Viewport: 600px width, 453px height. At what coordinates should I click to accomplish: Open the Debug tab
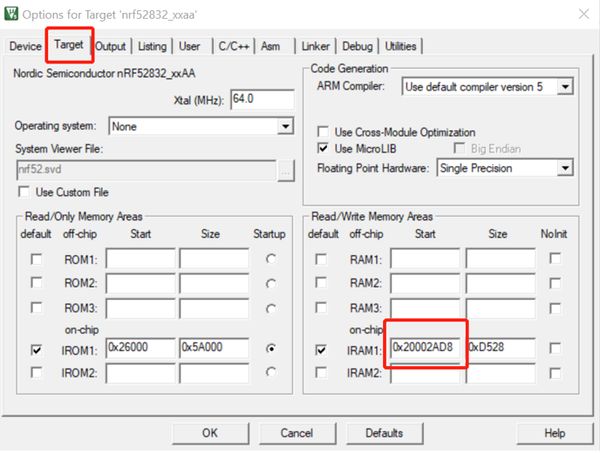pos(357,46)
